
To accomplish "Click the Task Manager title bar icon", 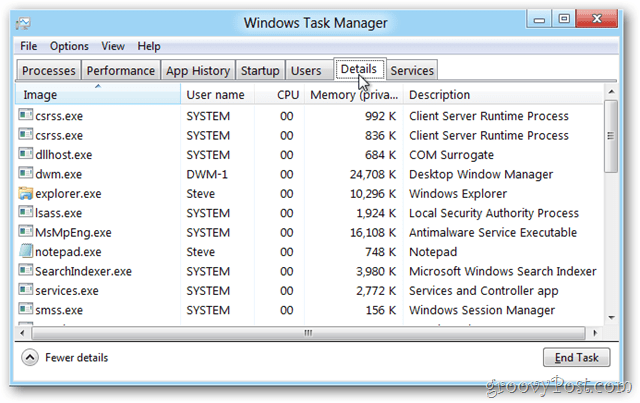I will click(x=23, y=23).
